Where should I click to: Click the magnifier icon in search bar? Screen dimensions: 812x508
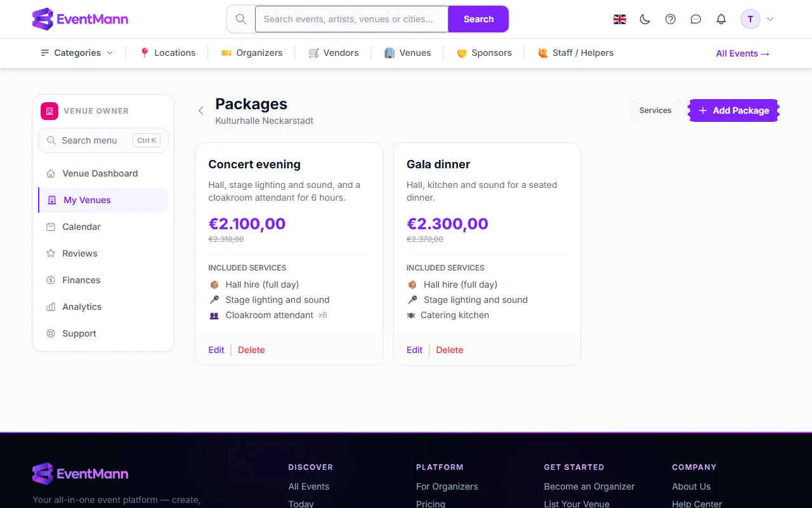coord(241,19)
